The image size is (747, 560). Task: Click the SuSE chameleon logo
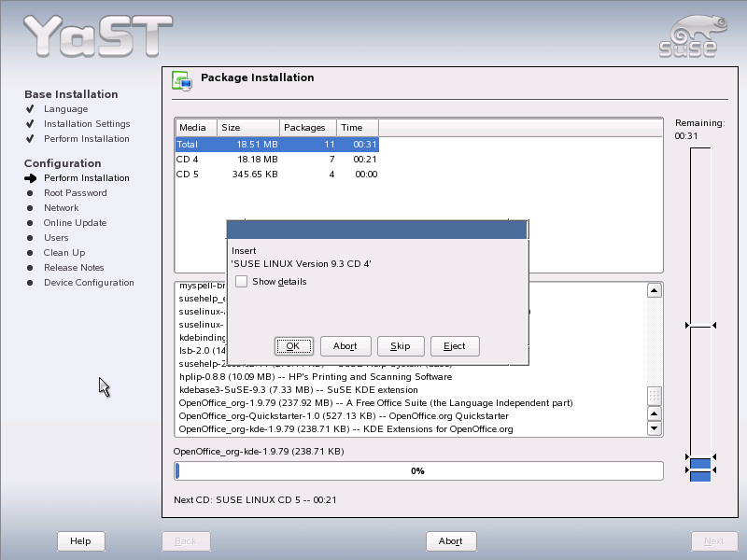(693, 36)
